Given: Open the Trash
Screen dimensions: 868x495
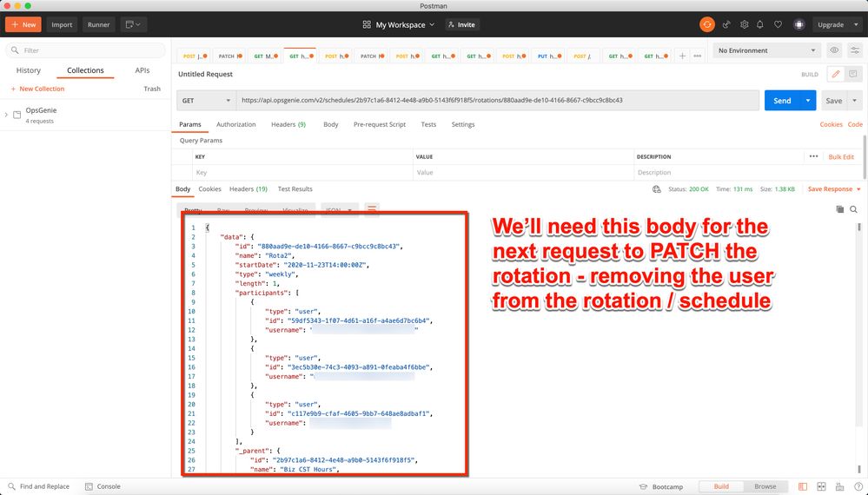Looking at the screenshot, I should [x=152, y=89].
